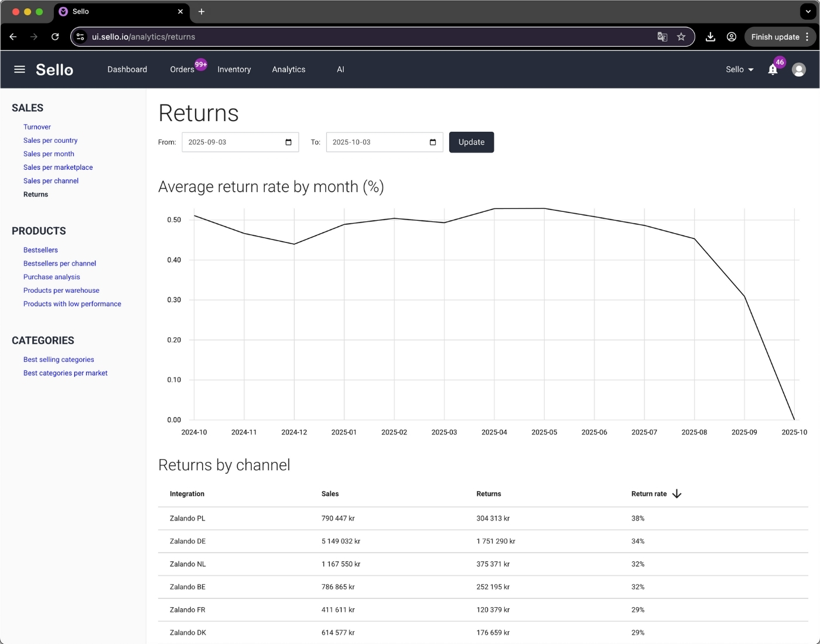The width and height of the screenshot is (820, 644).
Task: Open notifications via the bell icon
Action: [772, 69]
